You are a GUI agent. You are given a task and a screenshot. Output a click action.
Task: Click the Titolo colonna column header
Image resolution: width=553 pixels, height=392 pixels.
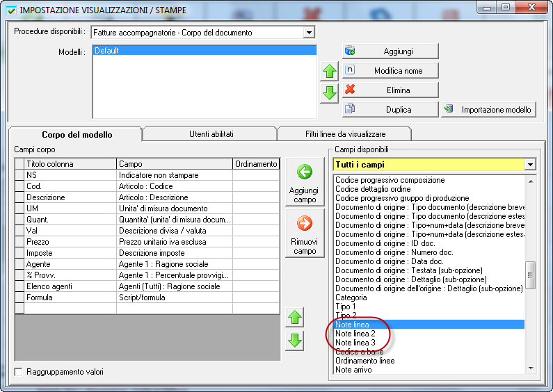70,164
